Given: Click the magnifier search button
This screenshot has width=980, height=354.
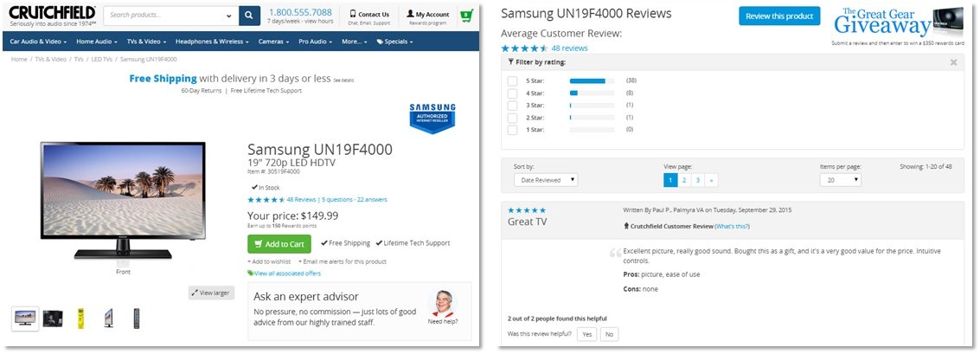Looking at the screenshot, I should (249, 15).
